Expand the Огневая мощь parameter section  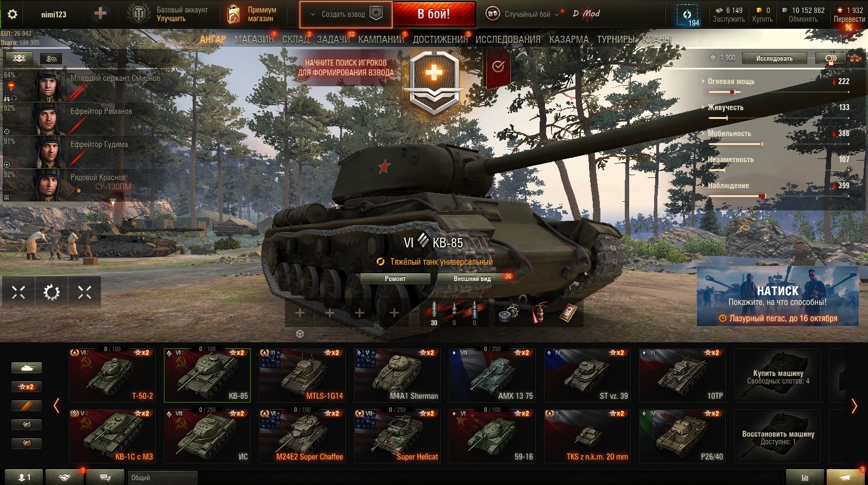point(731,81)
